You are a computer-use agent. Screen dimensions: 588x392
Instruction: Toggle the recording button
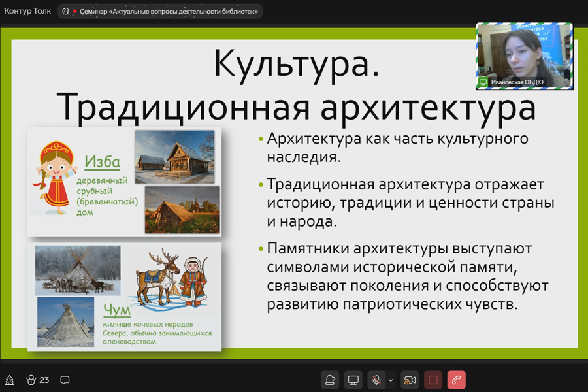tap(433, 380)
